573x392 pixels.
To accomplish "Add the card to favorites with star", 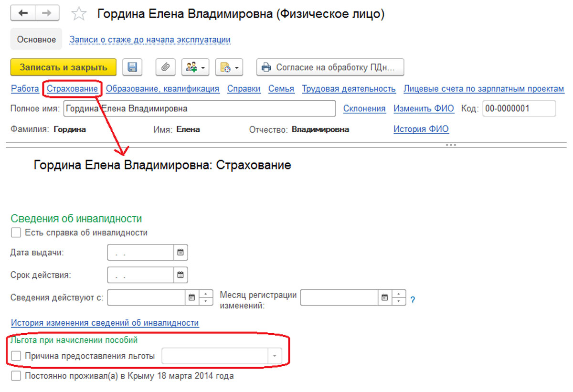I will (x=78, y=14).
